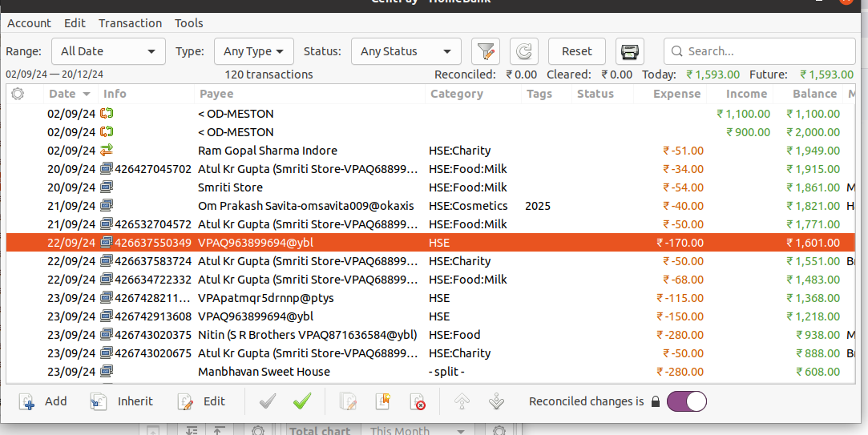Click the Search input field
Screen dimensions: 868x435
[765, 51]
